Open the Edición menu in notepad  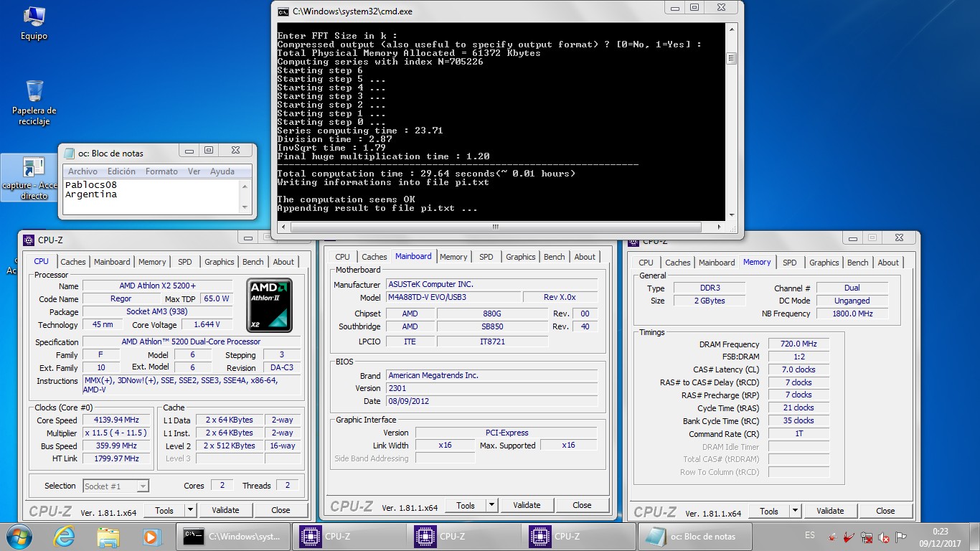[x=121, y=171]
